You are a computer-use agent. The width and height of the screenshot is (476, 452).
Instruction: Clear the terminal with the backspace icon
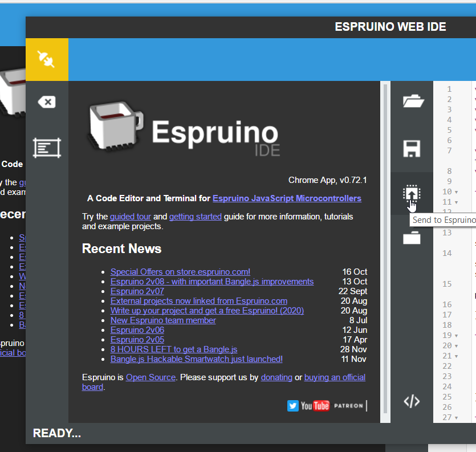click(47, 102)
